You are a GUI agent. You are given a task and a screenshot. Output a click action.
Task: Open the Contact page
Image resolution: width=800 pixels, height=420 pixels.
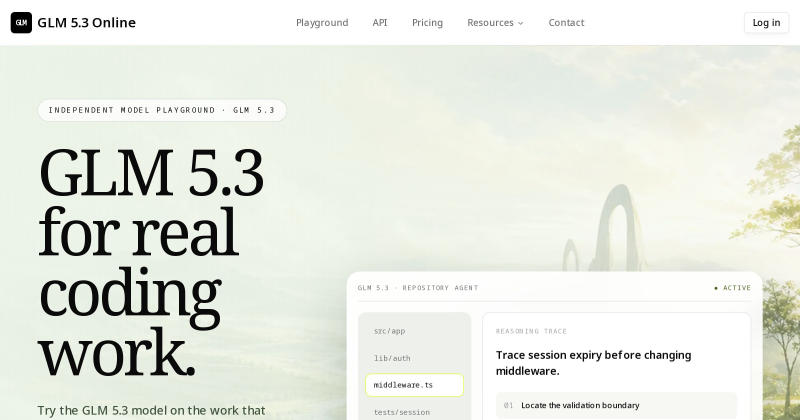pos(566,22)
